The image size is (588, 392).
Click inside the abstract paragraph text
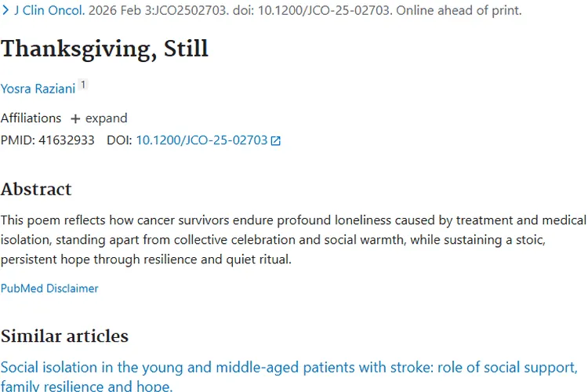click(293, 239)
